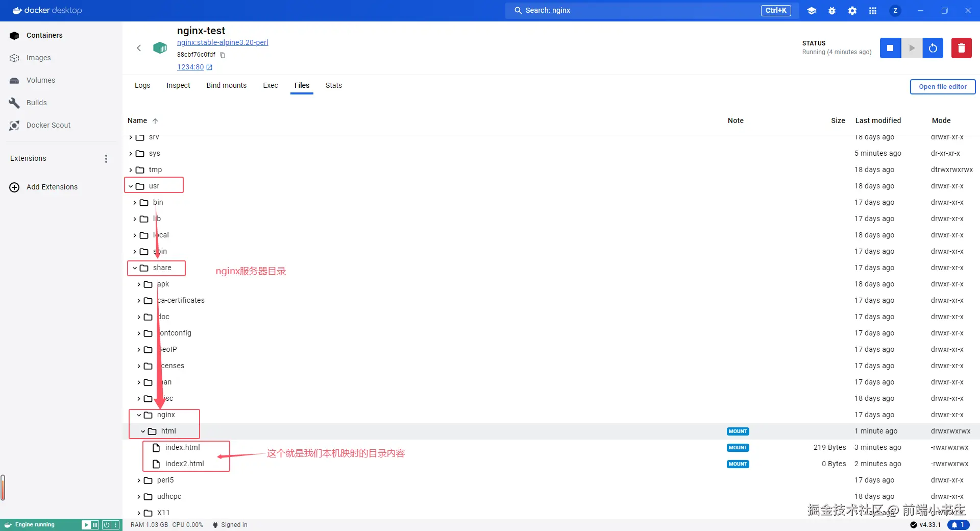Expand the apk folder
This screenshot has width=980, height=531.
click(139, 284)
